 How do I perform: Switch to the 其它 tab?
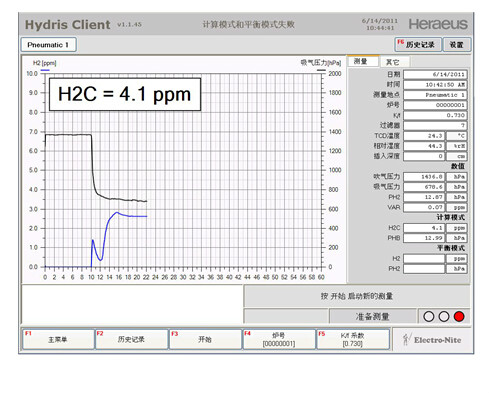click(x=394, y=62)
